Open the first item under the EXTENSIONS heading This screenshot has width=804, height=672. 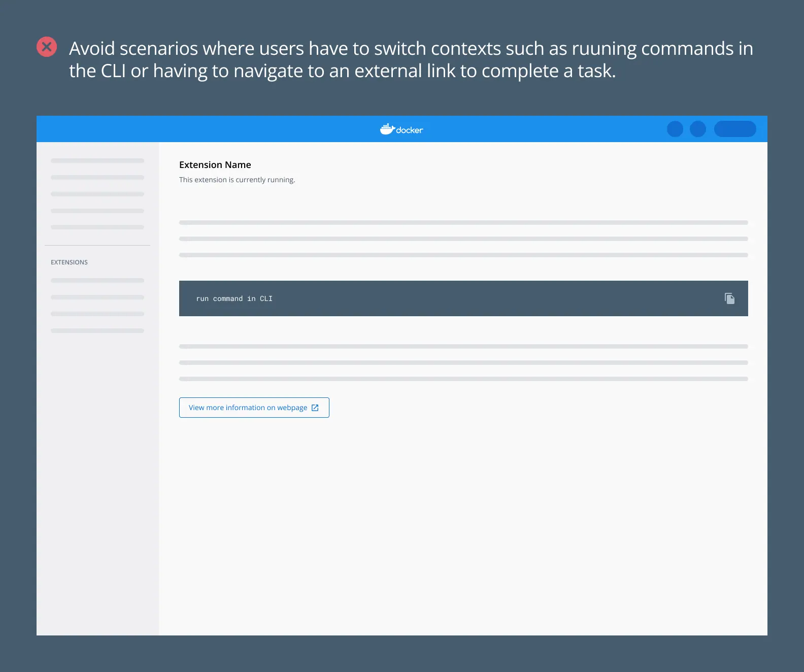tap(97, 280)
